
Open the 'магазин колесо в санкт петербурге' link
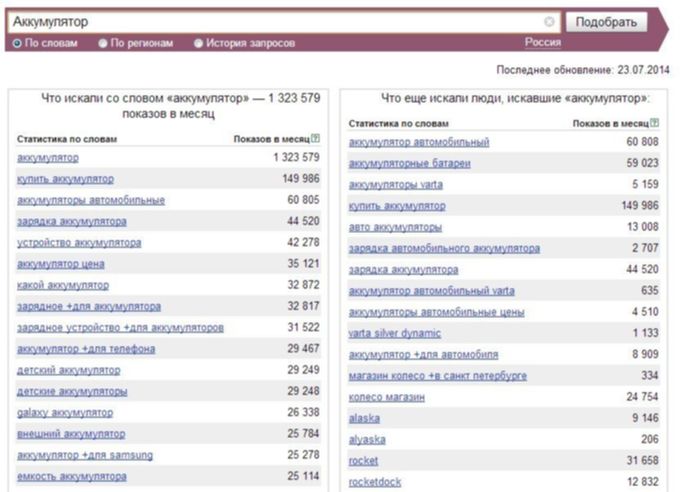(437, 376)
